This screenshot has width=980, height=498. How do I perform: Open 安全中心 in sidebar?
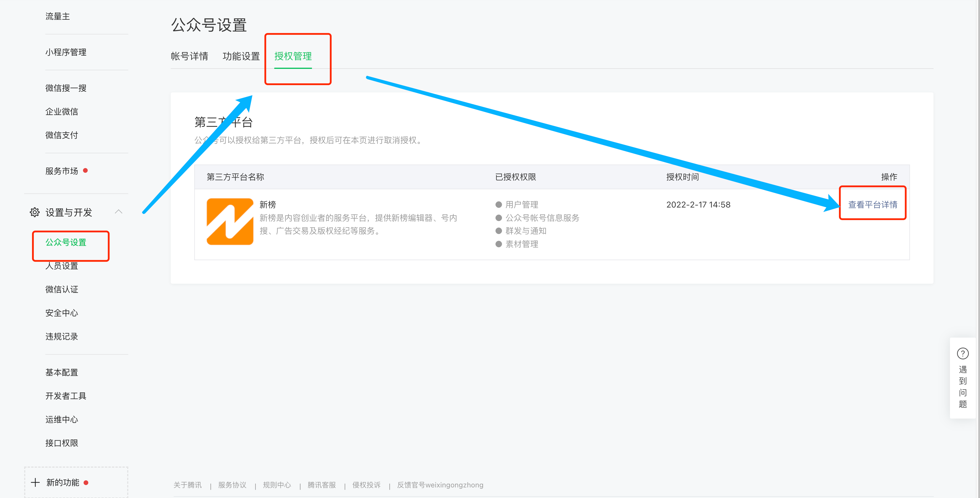62,313
